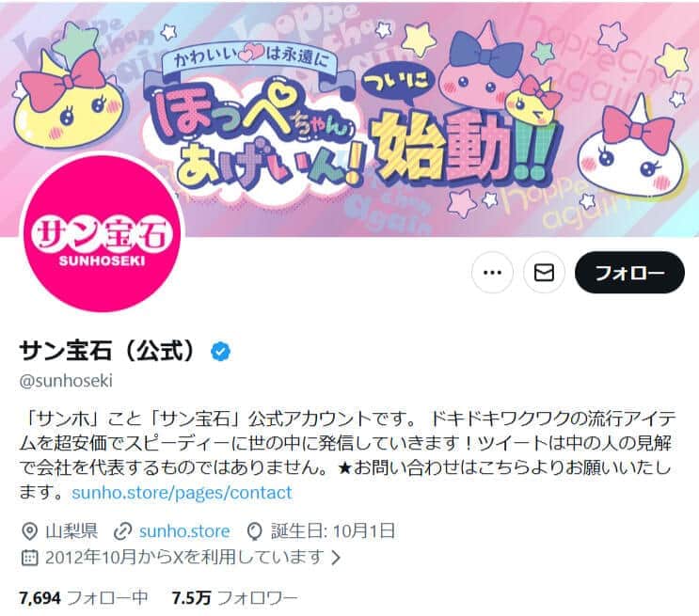699x616 pixels.
Task: Follow the account with フォロー button
Action: pos(629,273)
